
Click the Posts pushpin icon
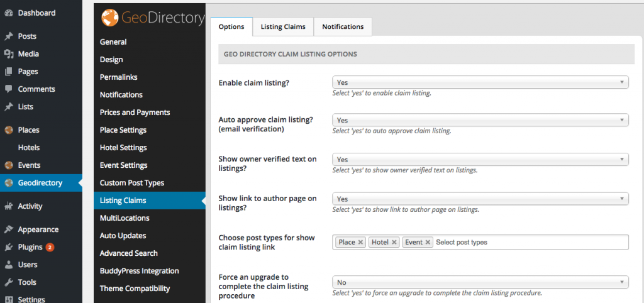[9, 36]
